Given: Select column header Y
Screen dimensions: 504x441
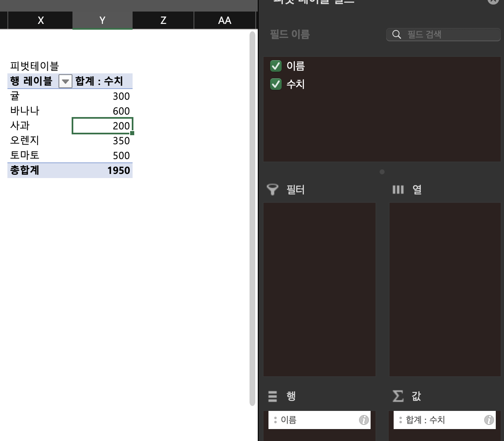Looking at the screenshot, I should coord(103,20).
